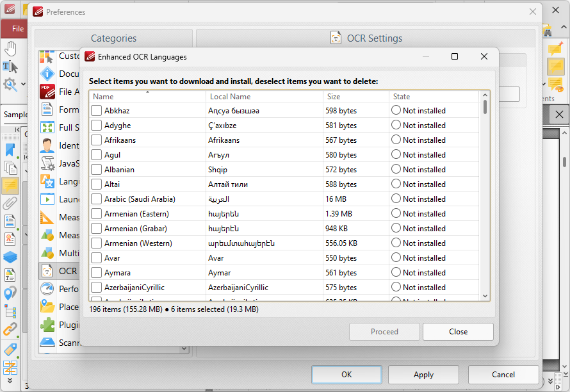Select the Hand tool icon
The width and height of the screenshot is (570, 392).
[10, 49]
